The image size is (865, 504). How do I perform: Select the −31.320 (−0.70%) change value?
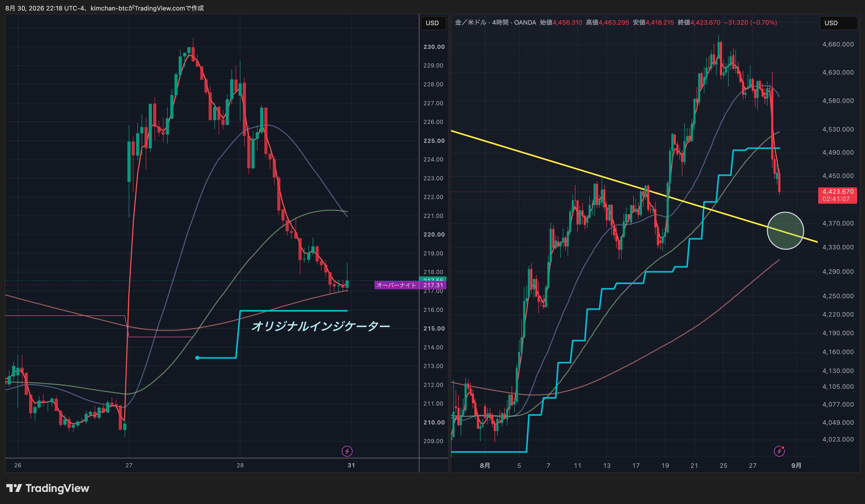point(750,23)
